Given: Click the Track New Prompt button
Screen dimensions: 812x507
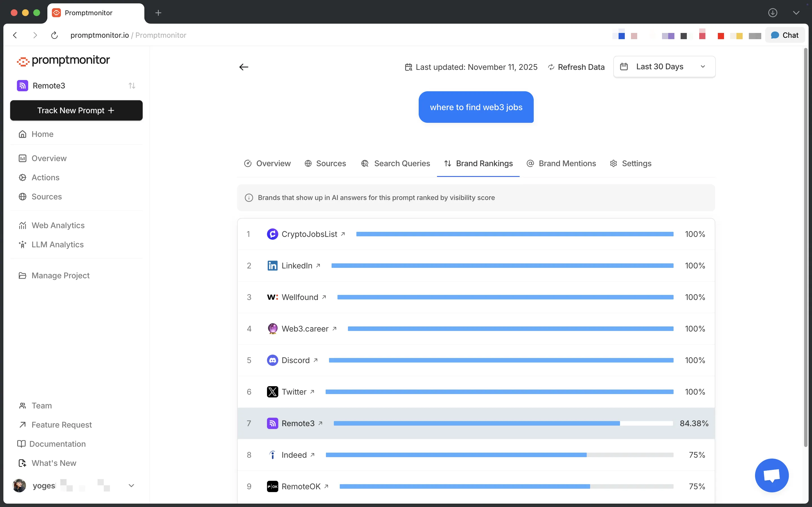Looking at the screenshot, I should coord(76,110).
